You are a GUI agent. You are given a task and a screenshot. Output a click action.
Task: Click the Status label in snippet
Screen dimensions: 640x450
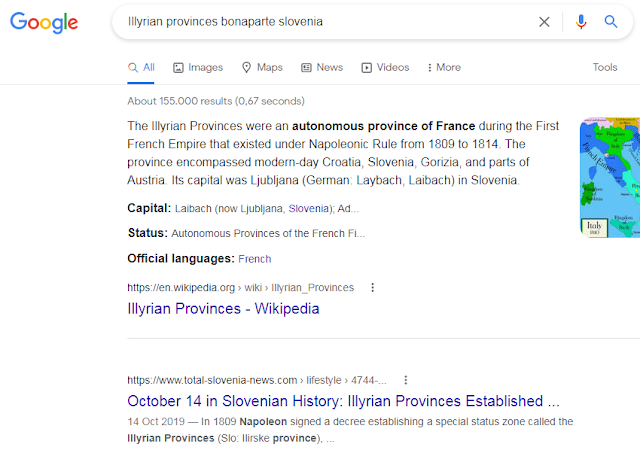coord(148,233)
